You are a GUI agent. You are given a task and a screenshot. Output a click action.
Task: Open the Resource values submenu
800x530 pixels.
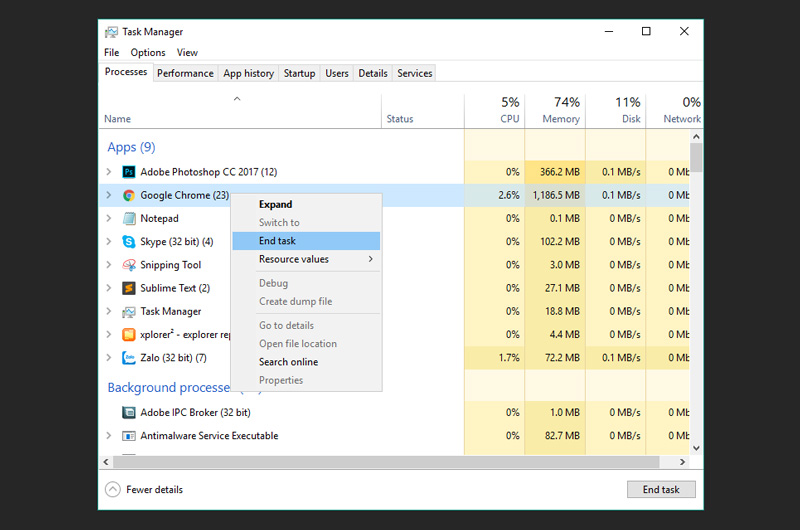click(306, 259)
